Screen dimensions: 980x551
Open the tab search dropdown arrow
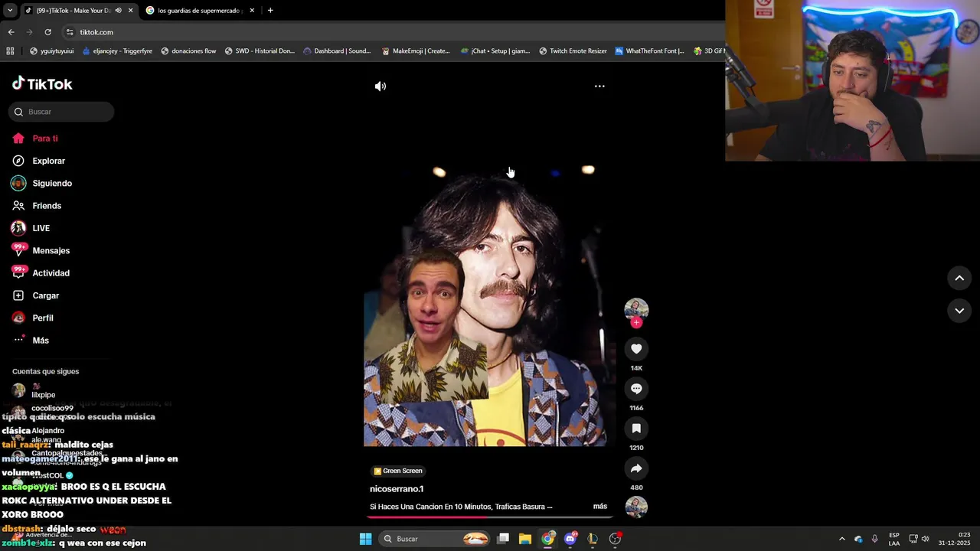point(10,11)
